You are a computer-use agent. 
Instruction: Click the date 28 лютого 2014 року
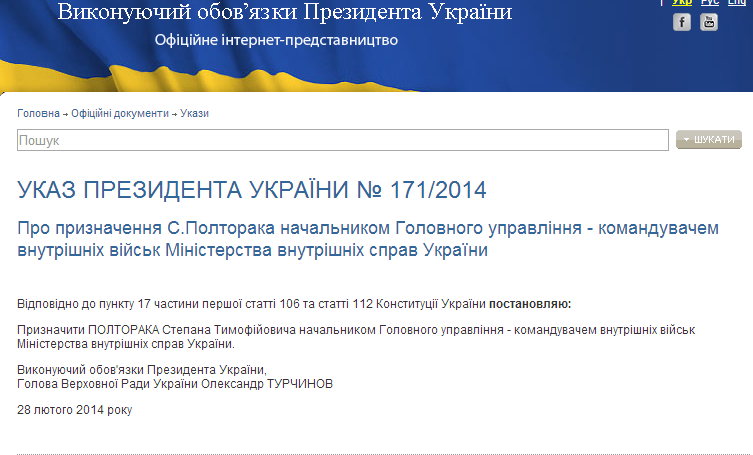(74, 410)
